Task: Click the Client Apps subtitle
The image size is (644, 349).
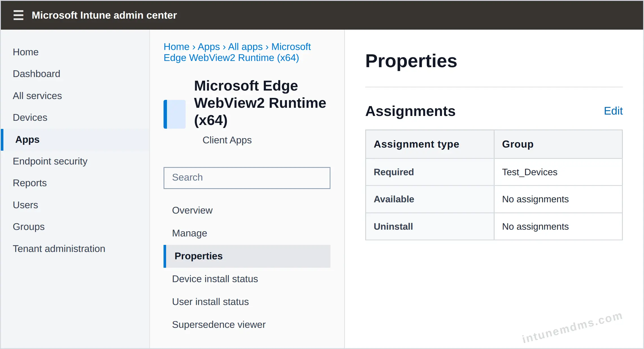Action: (x=227, y=140)
